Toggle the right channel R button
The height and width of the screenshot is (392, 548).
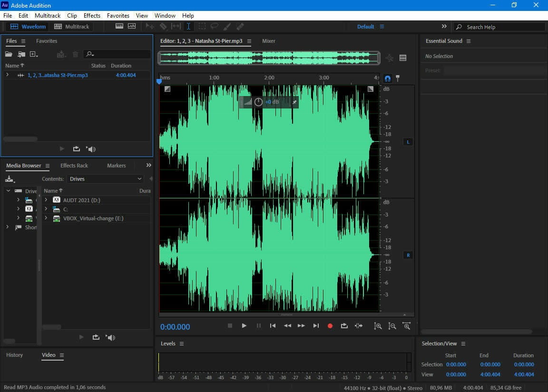[x=408, y=255]
